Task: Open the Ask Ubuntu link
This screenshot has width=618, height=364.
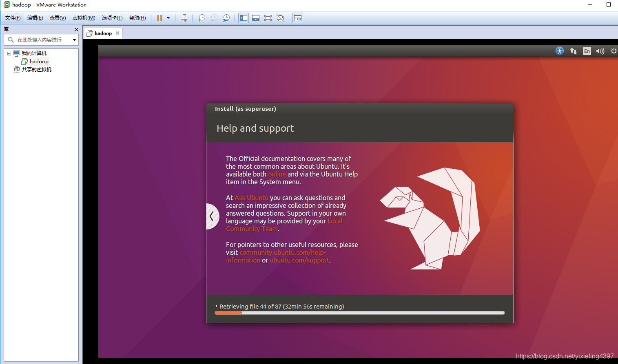Action: pyautogui.click(x=252, y=198)
